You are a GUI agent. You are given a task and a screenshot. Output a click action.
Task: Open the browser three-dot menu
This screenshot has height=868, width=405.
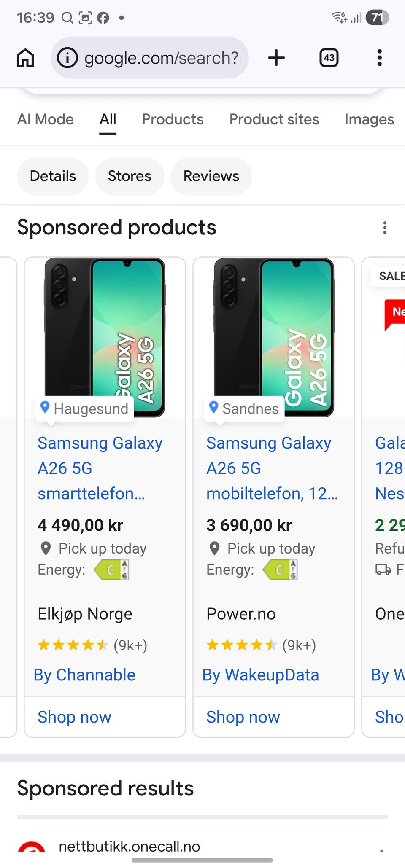click(380, 58)
